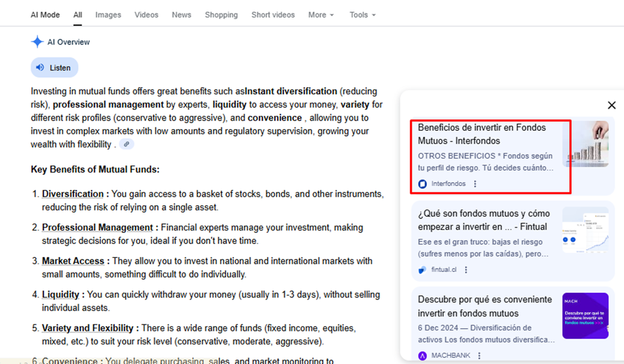Click the Listen speaker icon
This screenshot has height=364, width=624.
point(40,68)
